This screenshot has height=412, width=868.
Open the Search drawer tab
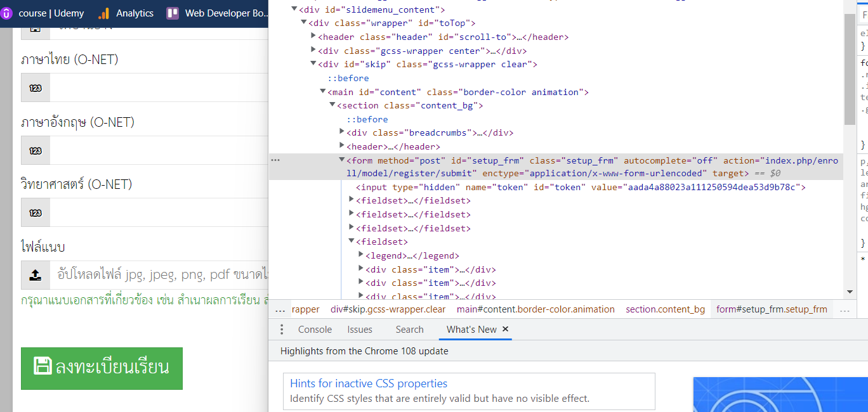tap(409, 330)
